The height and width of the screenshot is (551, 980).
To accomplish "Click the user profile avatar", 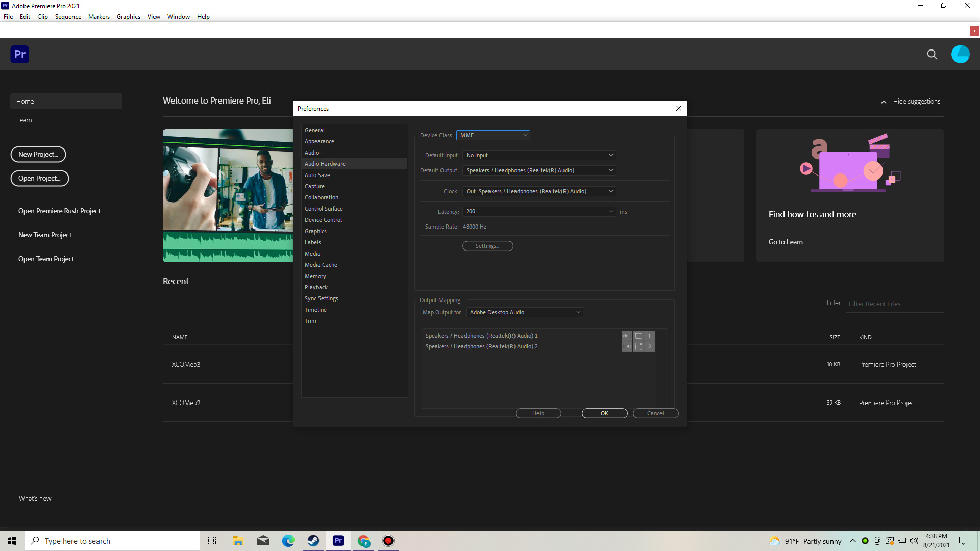I will [961, 54].
